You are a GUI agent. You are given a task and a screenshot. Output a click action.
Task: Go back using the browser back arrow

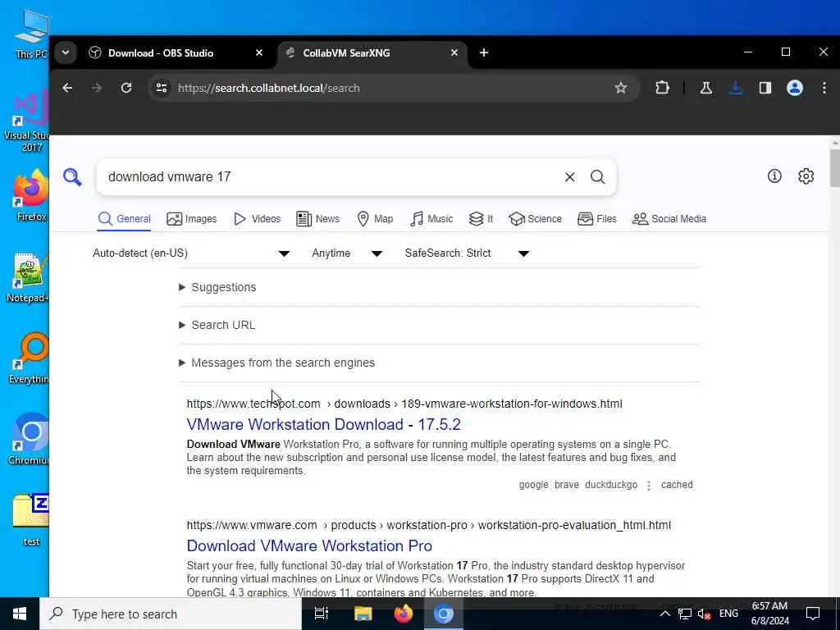67,88
